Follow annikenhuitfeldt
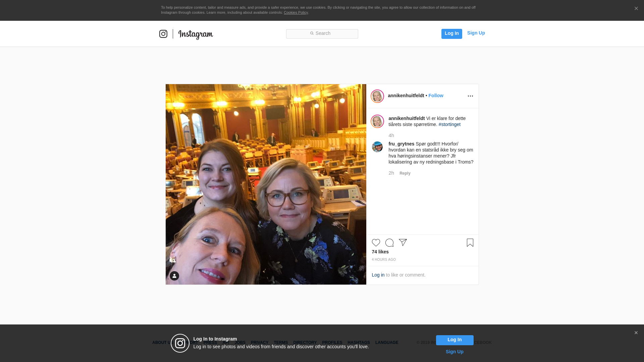 click(436, 96)
